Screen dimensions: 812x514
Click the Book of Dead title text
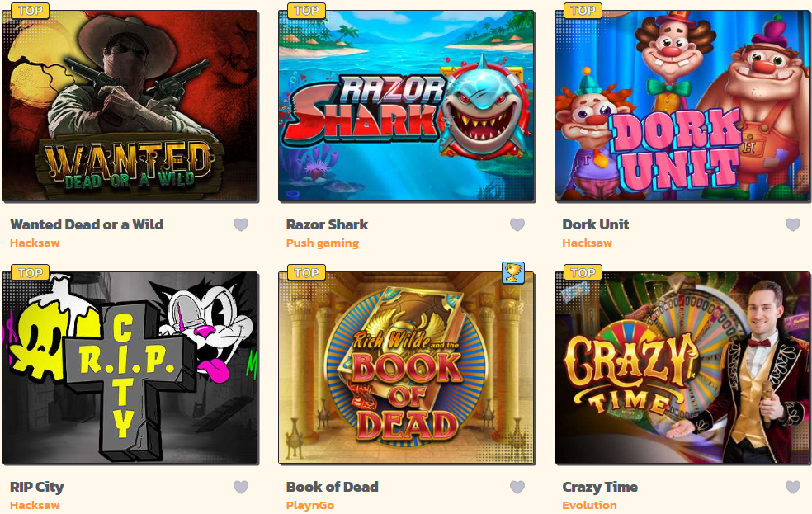[x=332, y=487]
